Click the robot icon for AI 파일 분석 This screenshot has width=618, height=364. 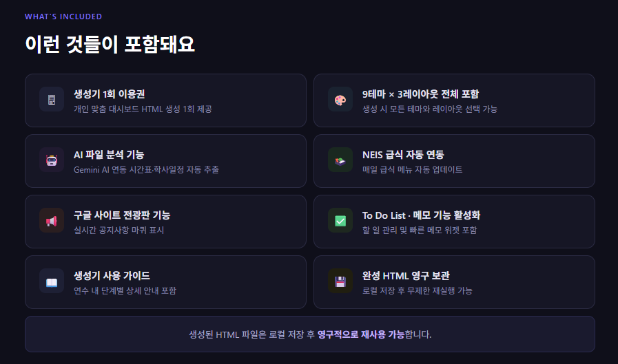(x=52, y=160)
